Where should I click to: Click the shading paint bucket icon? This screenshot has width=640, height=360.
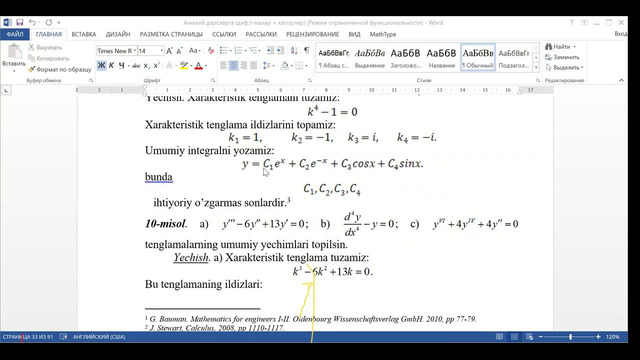(x=285, y=65)
